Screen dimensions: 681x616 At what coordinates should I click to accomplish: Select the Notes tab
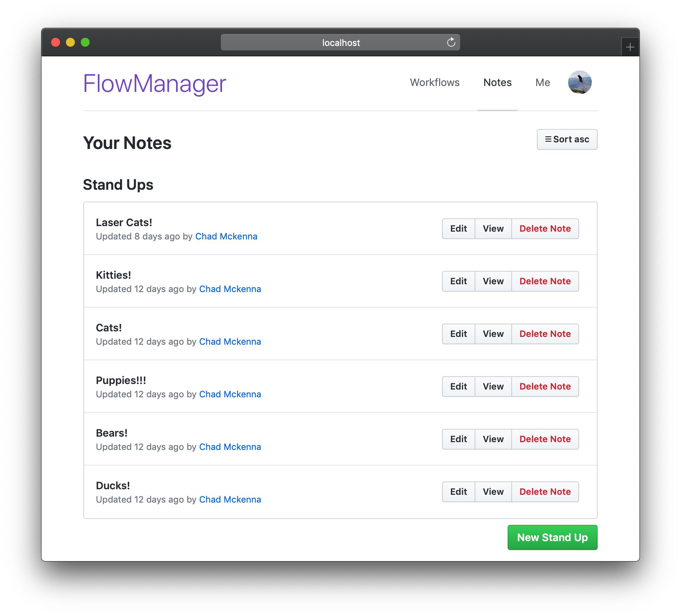point(497,82)
